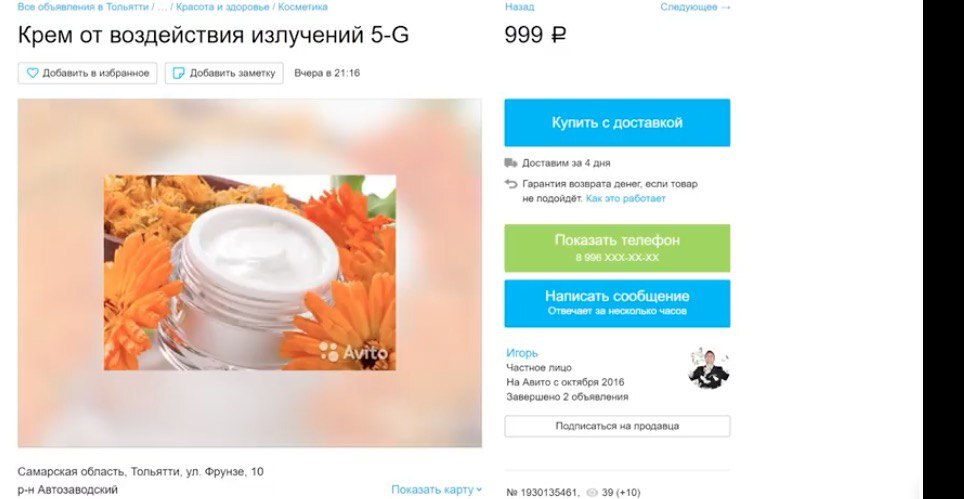
Task: Open Красота и здоровье breadcrumb category
Action: 223,7
